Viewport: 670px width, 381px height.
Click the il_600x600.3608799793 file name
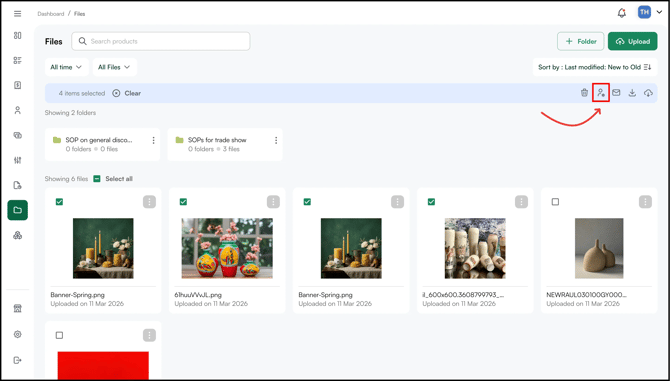click(x=463, y=295)
